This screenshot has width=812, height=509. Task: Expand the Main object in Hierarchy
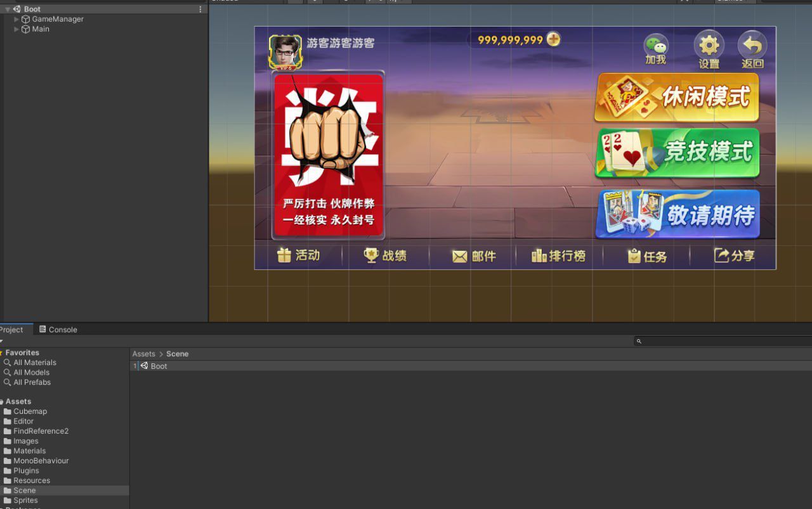16,29
